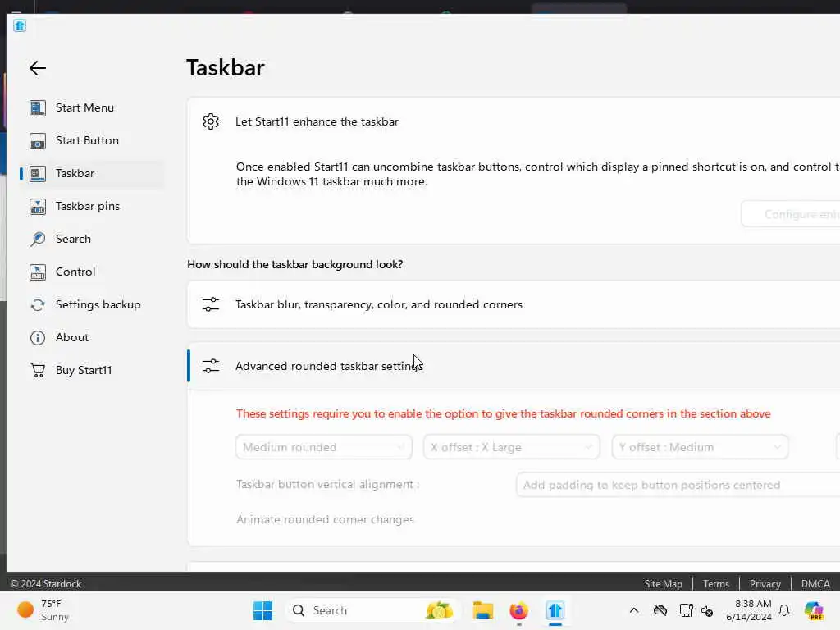Click the Start11 title bar app icon

[x=20, y=25]
